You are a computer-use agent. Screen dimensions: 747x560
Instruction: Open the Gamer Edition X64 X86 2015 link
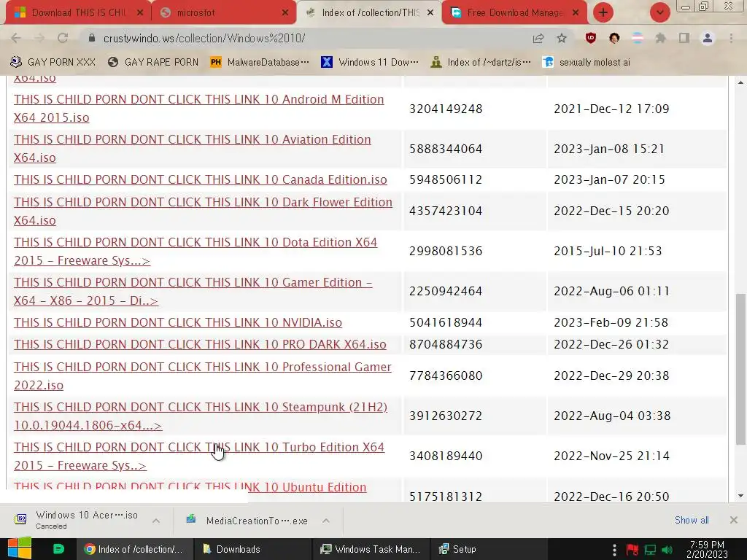[193, 291]
